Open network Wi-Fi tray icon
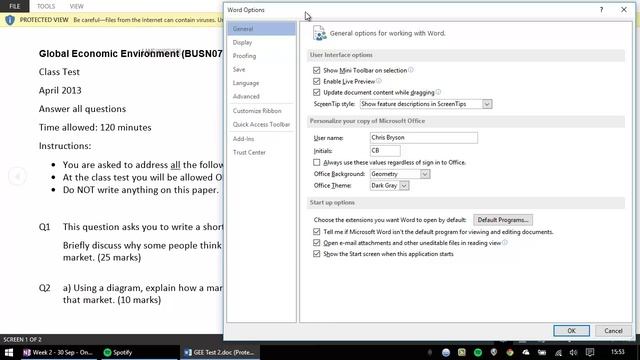The width and height of the screenshot is (640, 360). pyautogui.click(x=558, y=352)
